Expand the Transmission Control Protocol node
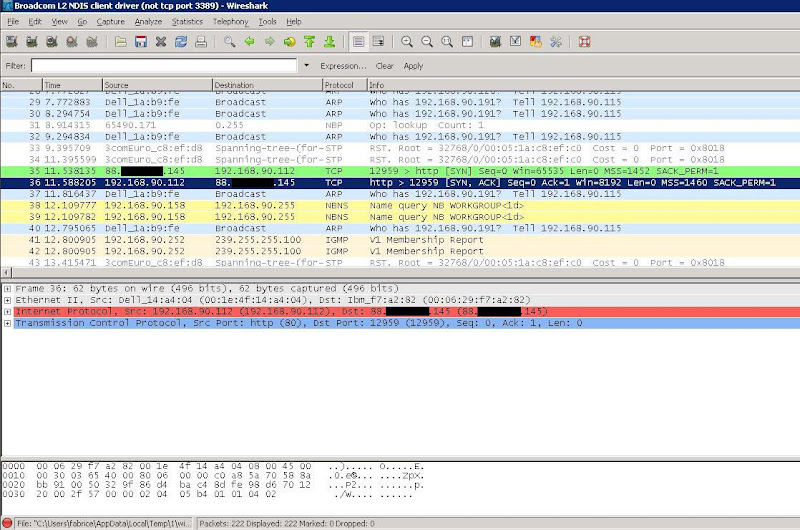Screen dimensions: 800x530 [x=7, y=323]
